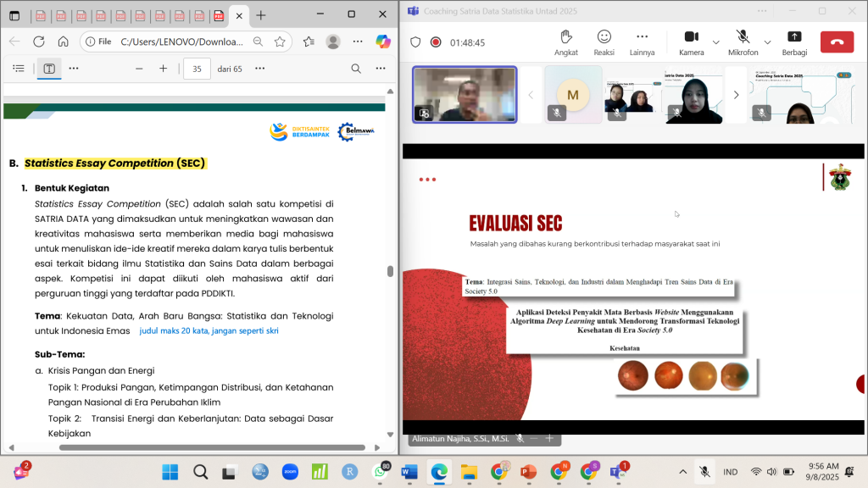Expand the Mikrofon options dropdown arrow
This screenshot has width=868, height=488.
768,42
